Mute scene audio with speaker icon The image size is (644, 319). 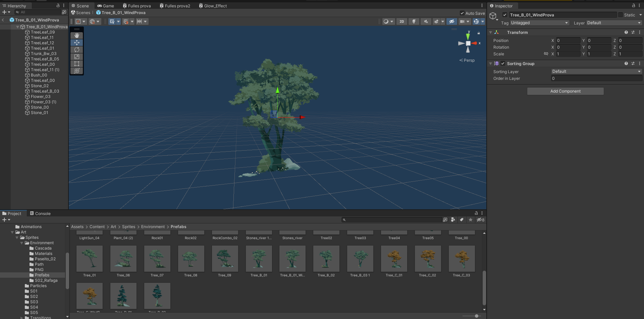tap(426, 21)
